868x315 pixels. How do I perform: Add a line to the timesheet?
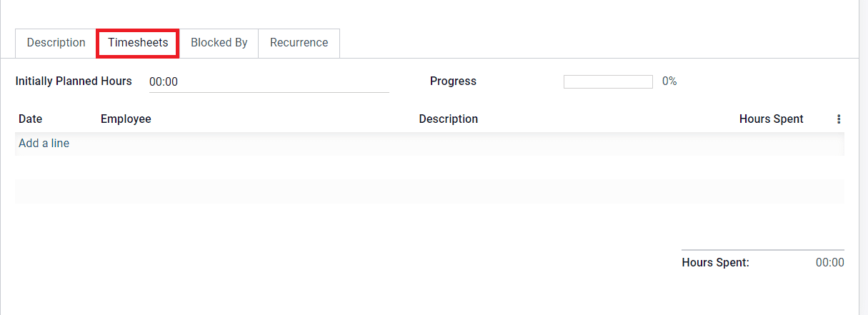[x=44, y=144]
